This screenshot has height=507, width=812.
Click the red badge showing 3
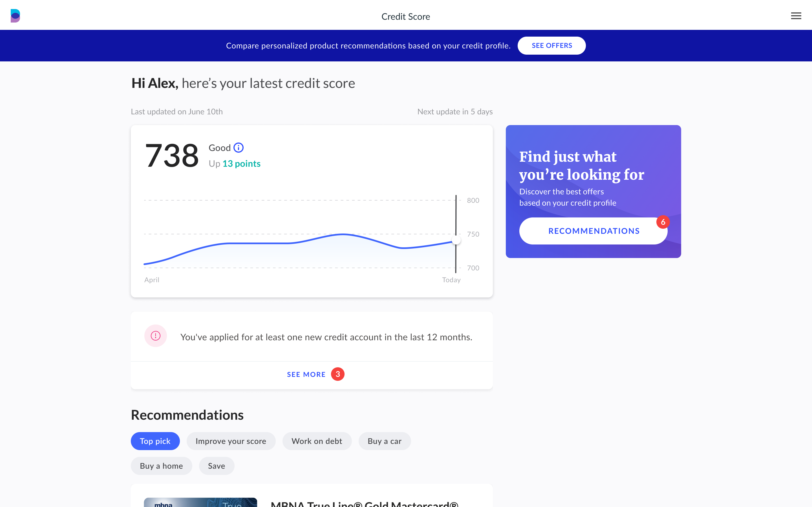point(337,374)
